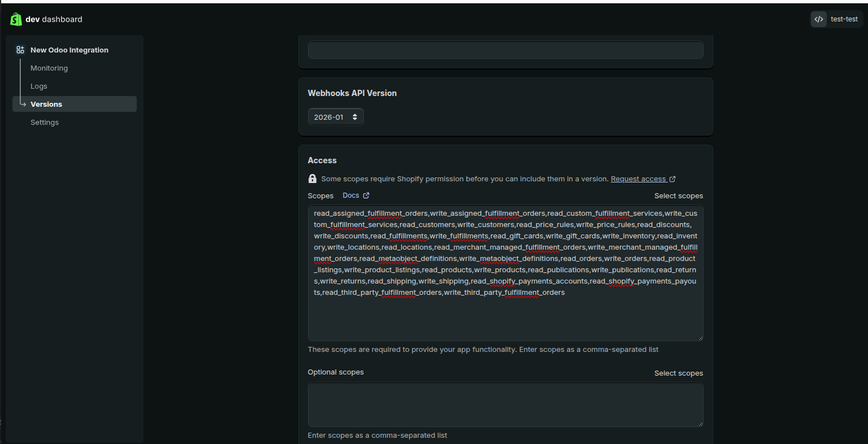
Task: Click the </> code icon near test-test
Action: pos(818,19)
